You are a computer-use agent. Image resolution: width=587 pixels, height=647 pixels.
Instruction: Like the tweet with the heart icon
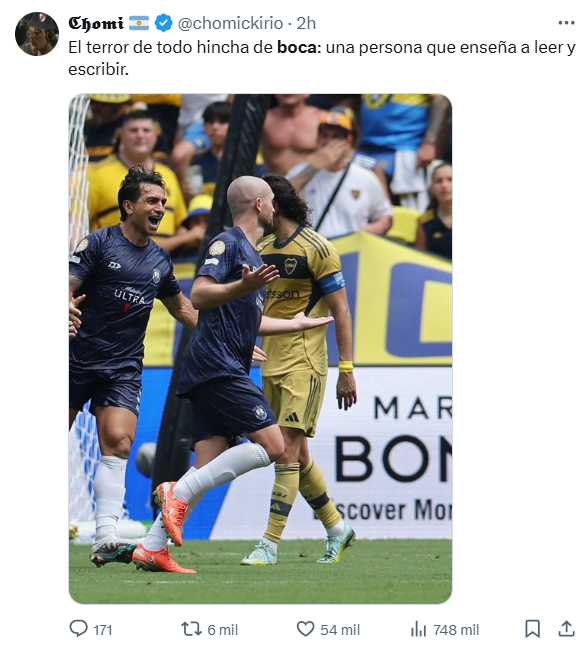306,630
